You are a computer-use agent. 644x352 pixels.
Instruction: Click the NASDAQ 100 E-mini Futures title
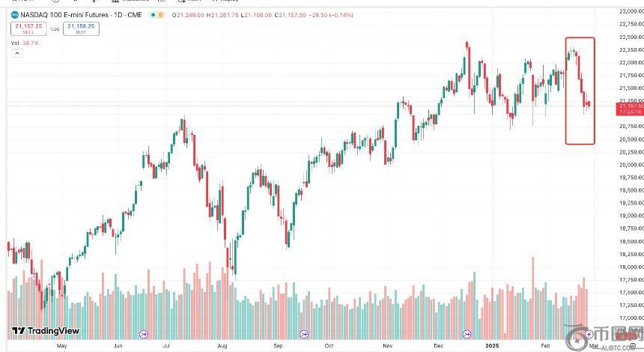[x=72, y=15]
